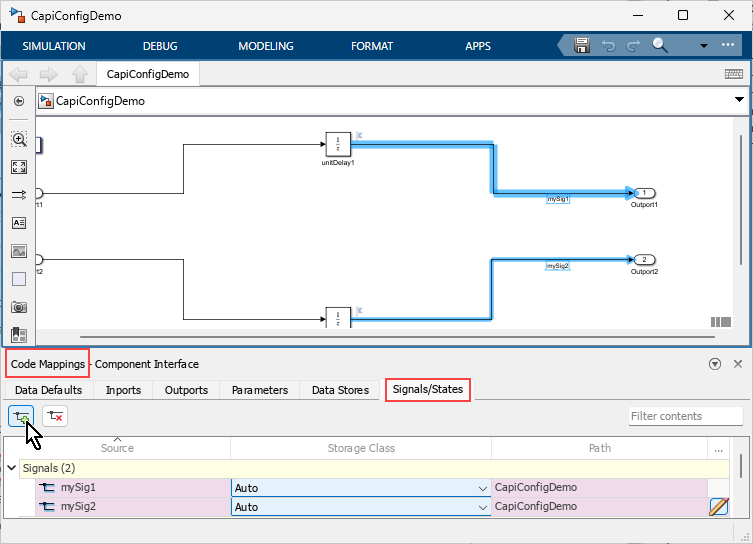The width and height of the screenshot is (753, 544).
Task: Click the remove signals from mappings icon
Action: coord(55,416)
